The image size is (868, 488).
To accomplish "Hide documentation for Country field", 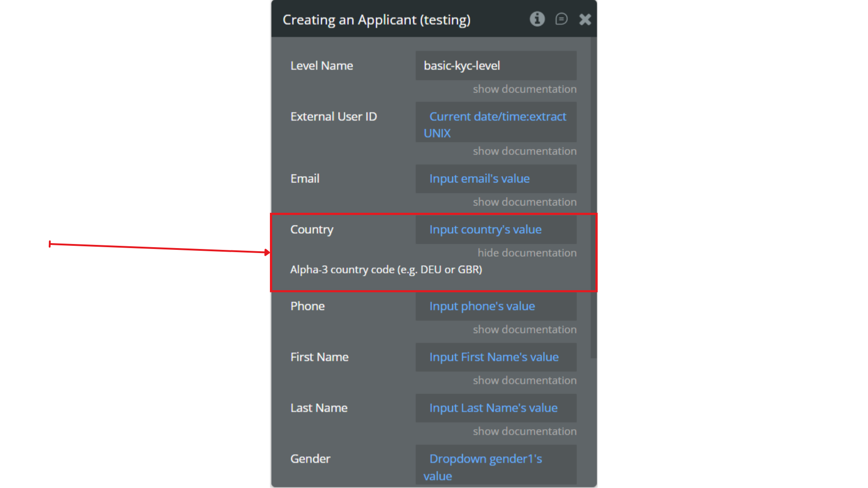I will 527,253.
